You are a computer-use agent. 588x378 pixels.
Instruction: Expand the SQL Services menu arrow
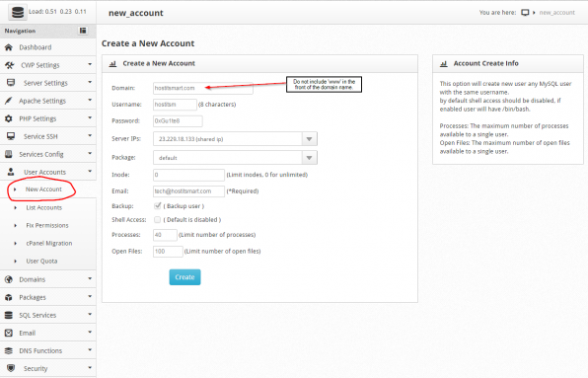coord(90,314)
